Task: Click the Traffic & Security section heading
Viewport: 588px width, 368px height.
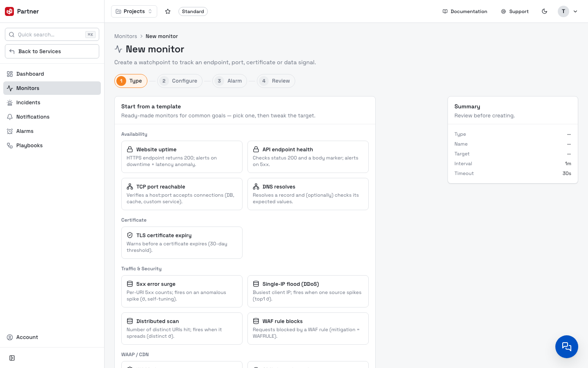Action: coord(141,269)
